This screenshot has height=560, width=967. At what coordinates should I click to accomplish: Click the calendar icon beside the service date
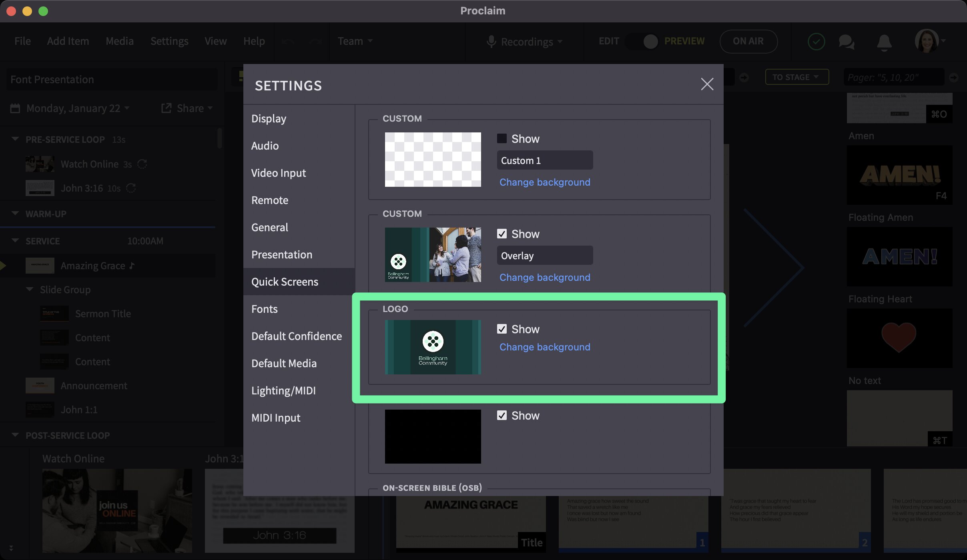click(15, 108)
